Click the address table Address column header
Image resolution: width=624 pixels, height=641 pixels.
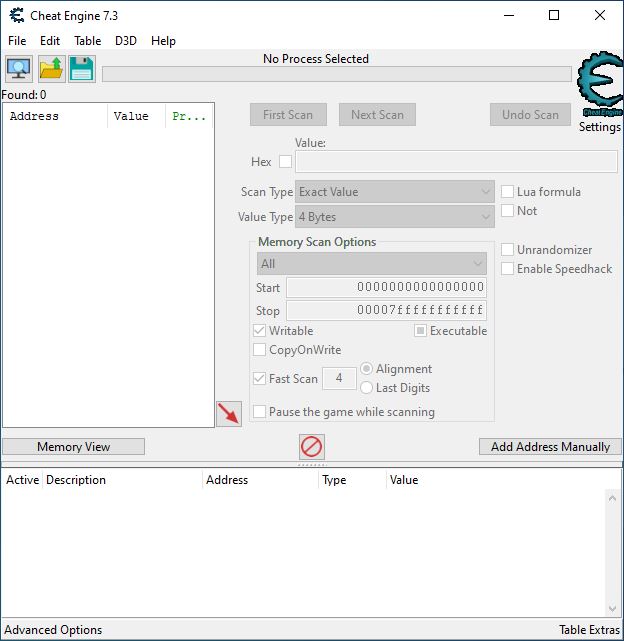pyautogui.click(x=260, y=480)
